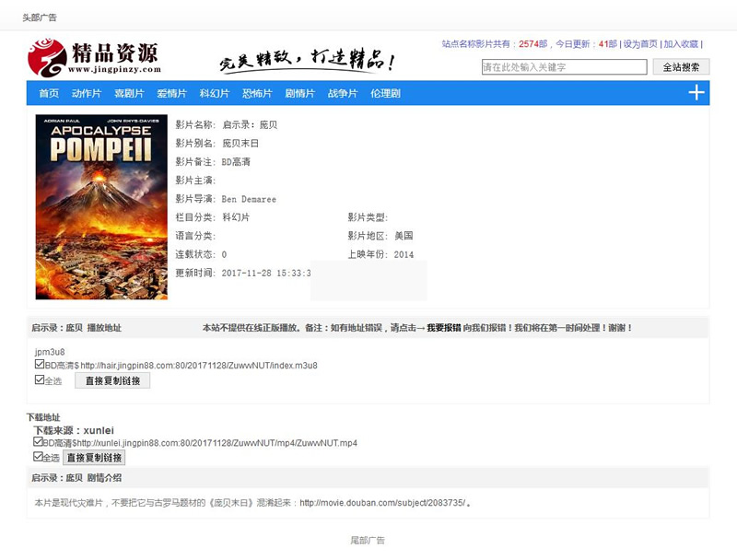Uncheck the jpm3u8 BD高清 link checkbox
Viewport: 737px width, 560px height.
tap(40, 364)
